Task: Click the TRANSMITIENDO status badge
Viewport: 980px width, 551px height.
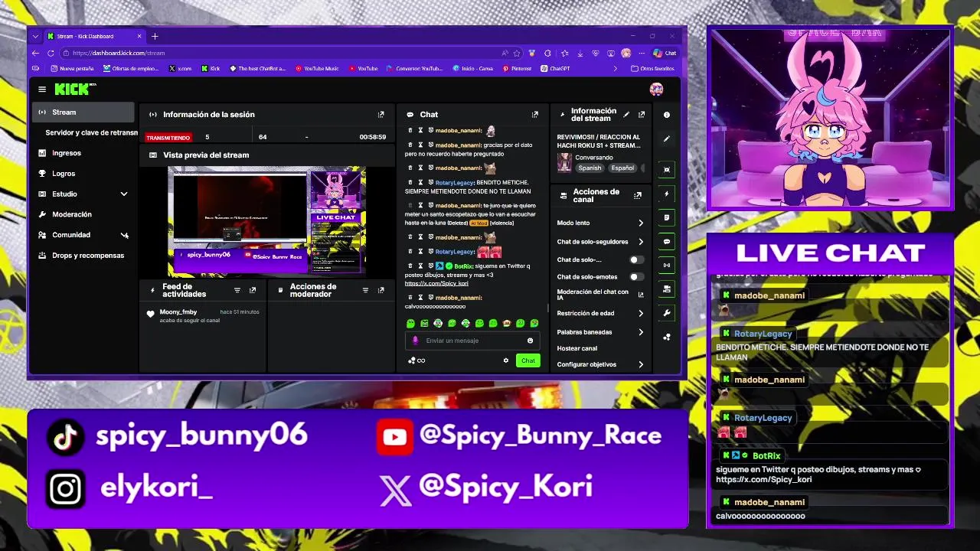Action: coord(168,138)
